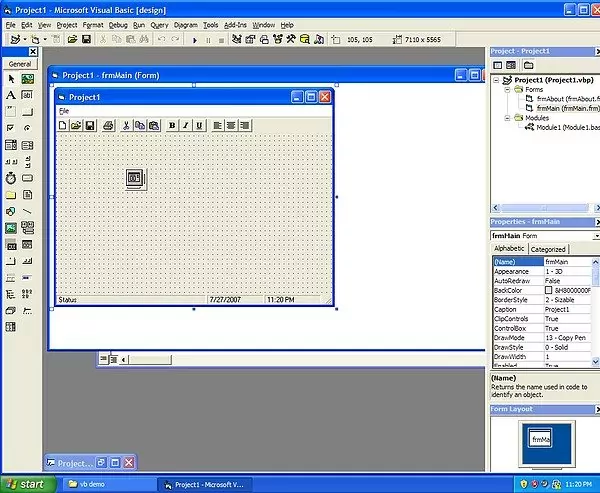Select the PictureBox control in the toolbox
Image resolution: width=600 pixels, height=493 pixels.
27,79
